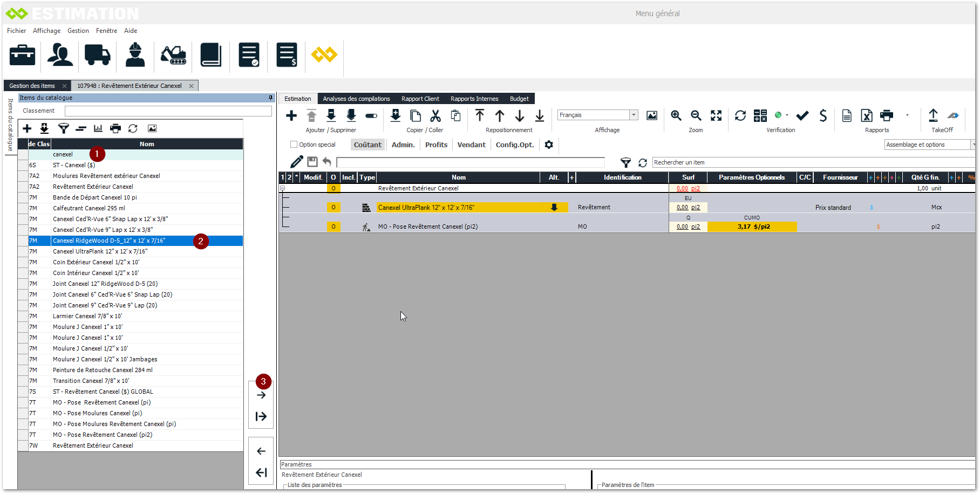This screenshot has width=980, height=494.
Task: Open the Gestion menu
Action: point(78,31)
